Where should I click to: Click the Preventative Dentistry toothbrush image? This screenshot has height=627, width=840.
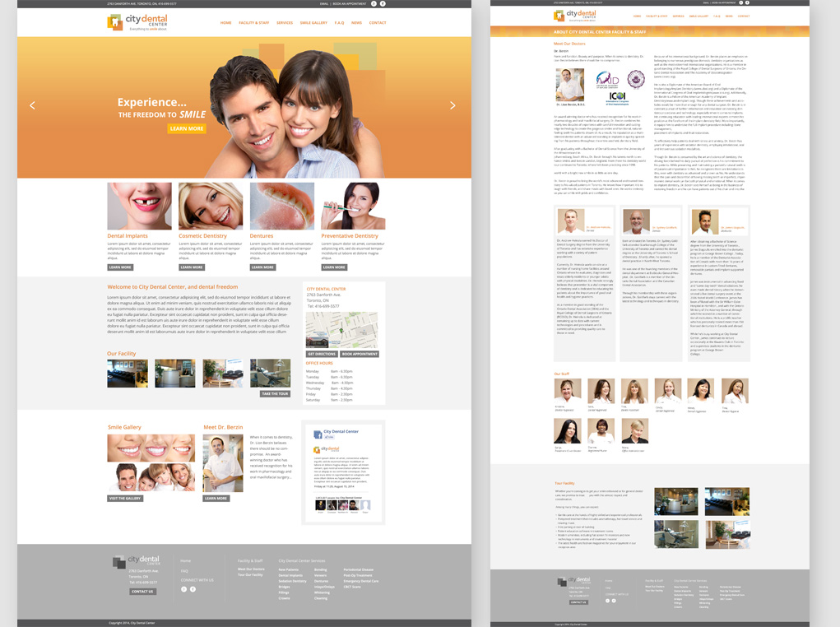(353, 206)
